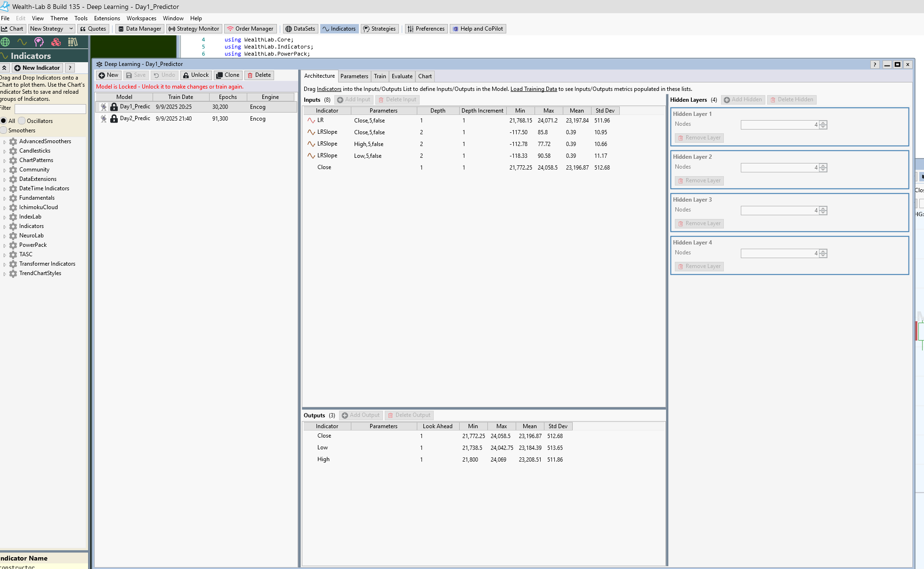Click the library books sidebar icon
This screenshot has width=924, height=569.
(73, 42)
